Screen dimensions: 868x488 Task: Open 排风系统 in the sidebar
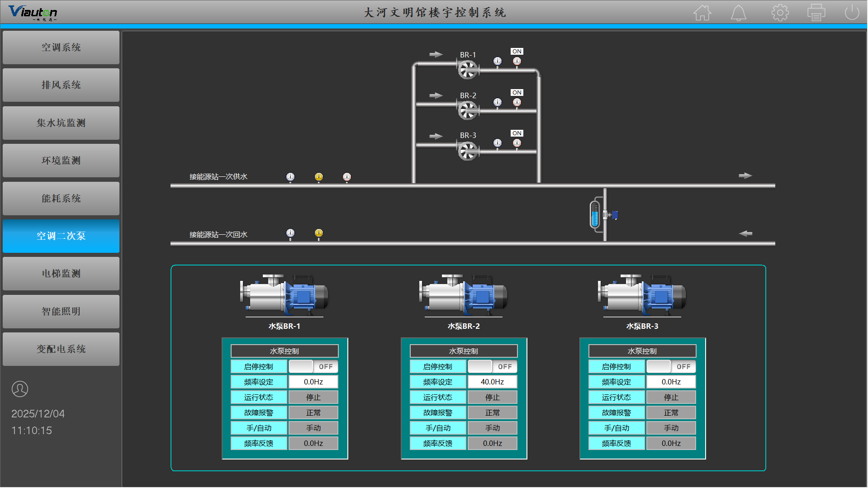[x=61, y=85]
